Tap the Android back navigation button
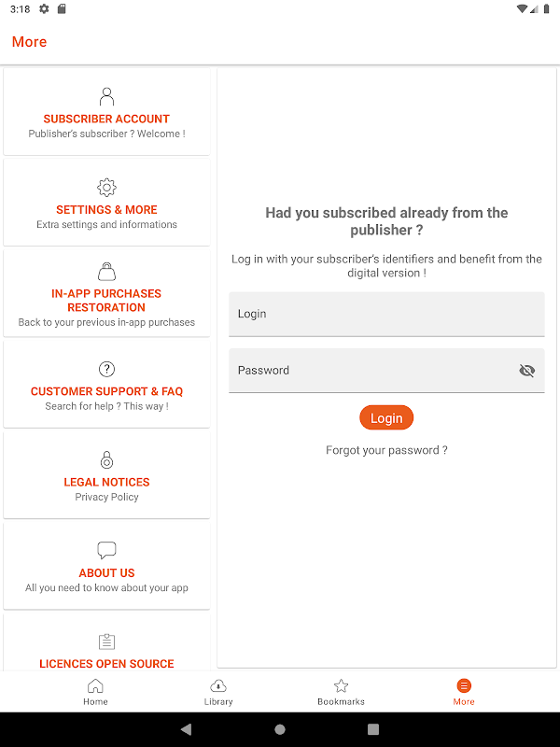This screenshot has height=747, width=560. (186, 729)
